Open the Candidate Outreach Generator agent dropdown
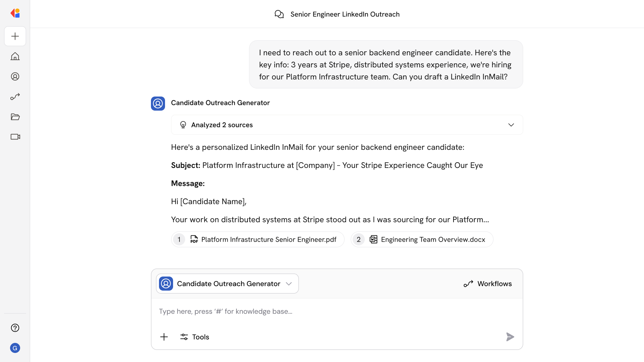The width and height of the screenshot is (644, 362). click(x=227, y=284)
